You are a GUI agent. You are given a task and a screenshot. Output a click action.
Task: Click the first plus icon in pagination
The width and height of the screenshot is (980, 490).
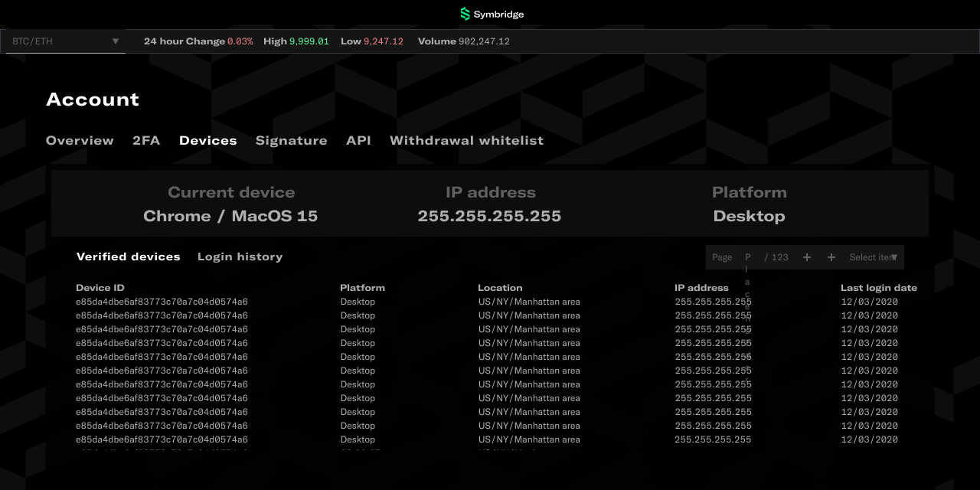coord(807,257)
